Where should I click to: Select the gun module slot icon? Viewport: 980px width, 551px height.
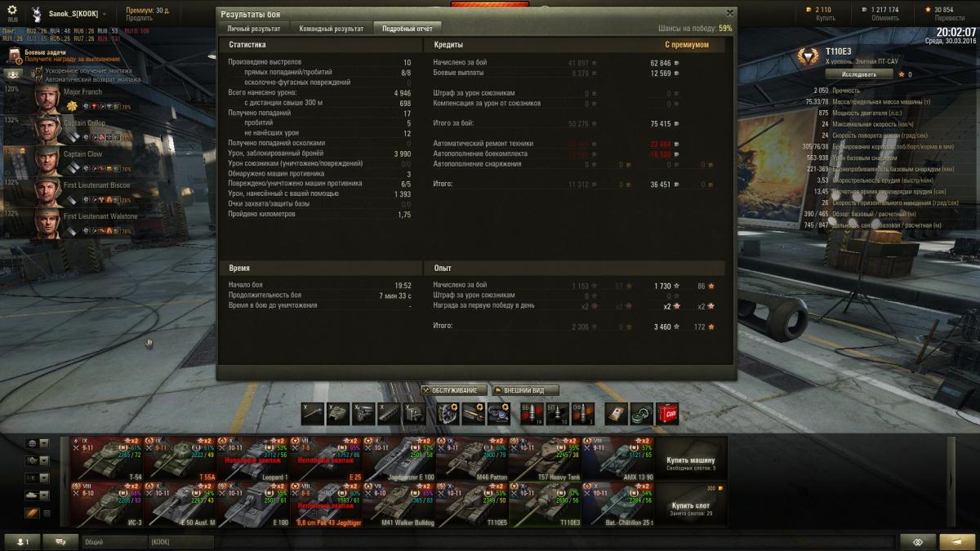click(314, 413)
